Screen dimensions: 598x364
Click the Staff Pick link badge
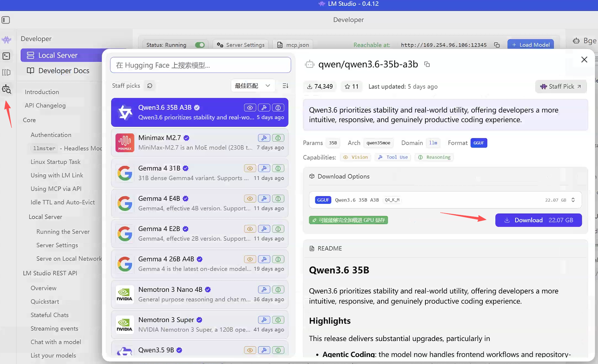[x=561, y=86]
